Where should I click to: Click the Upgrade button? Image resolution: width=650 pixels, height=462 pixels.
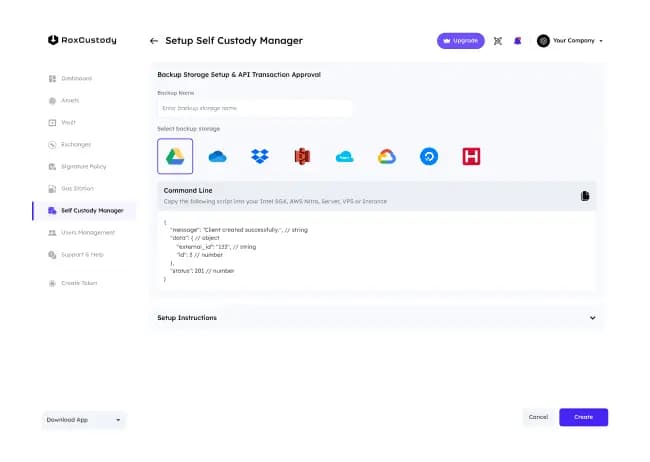click(x=460, y=41)
